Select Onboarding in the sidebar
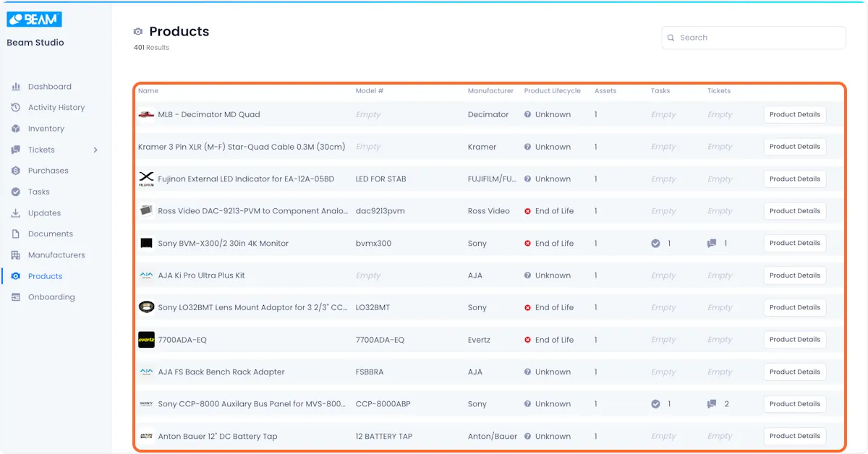 51,297
